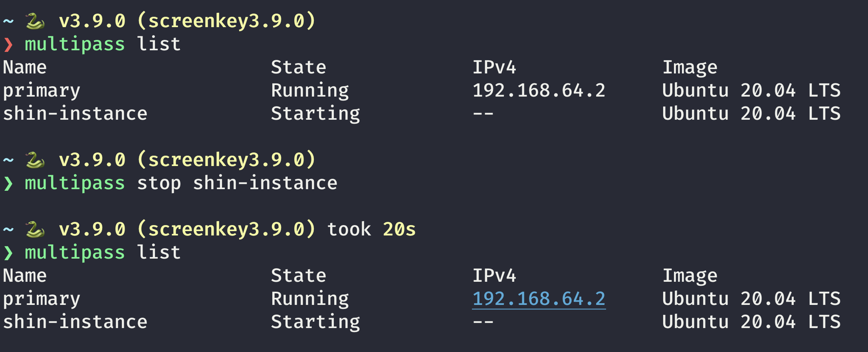The width and height of the screenshot is (868, 352).
Task: Click 'shin-instance' name in the last table
Action: 75,322
